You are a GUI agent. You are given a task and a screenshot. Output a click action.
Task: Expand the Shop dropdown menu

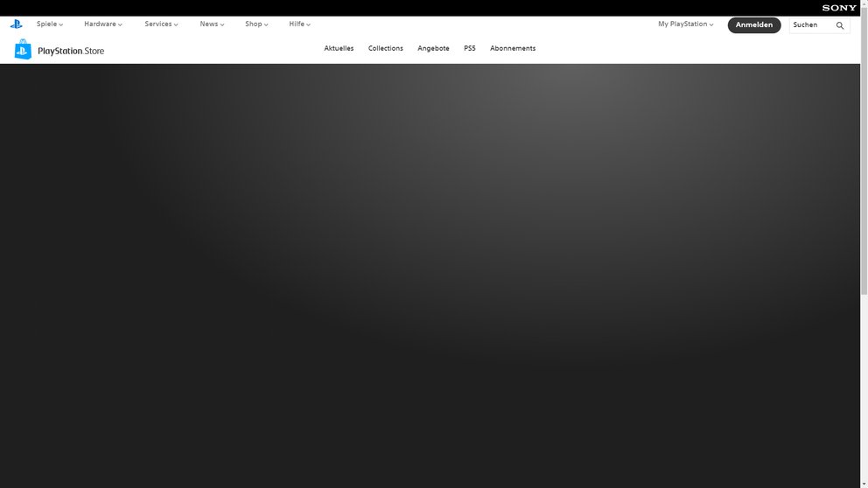point(257,24)
